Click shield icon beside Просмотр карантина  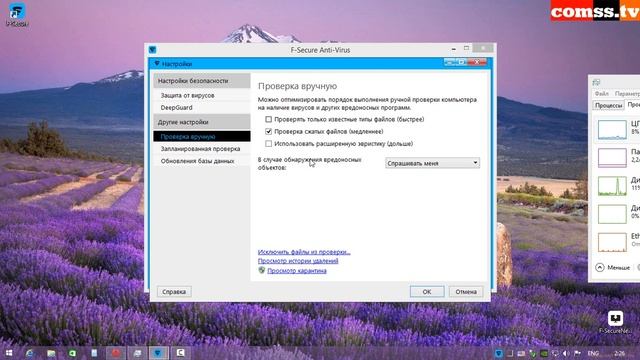click(262, 270)
